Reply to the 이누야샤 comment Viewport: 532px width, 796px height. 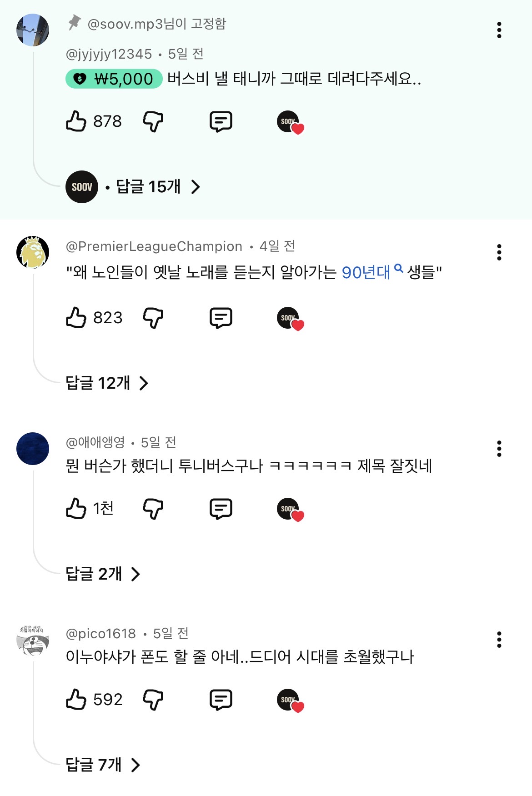pos(221,699)
